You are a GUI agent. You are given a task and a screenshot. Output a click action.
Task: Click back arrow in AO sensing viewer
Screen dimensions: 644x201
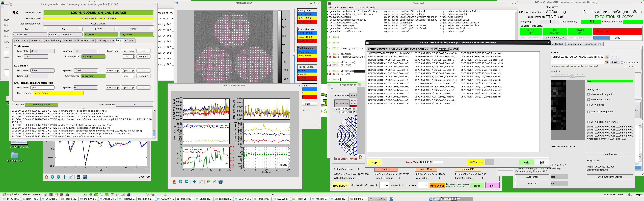pos(180,182)
